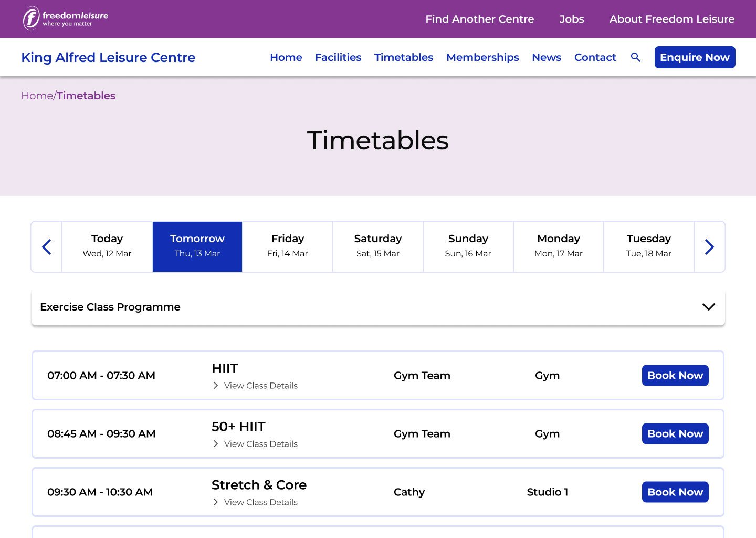Click the 50+ HIIT class name
756x538 pixels.
[239, 427]
